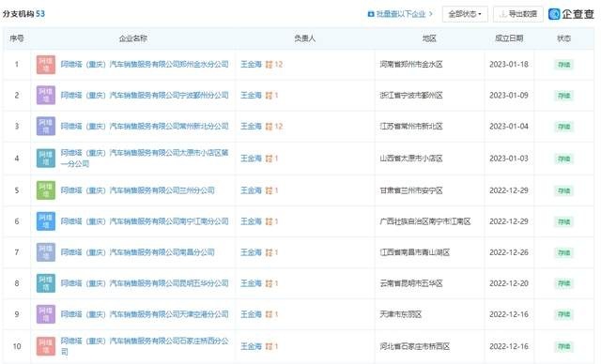Screen dimensions: 601x364
Task: Click logo icon of 南宁江南分公司 row
Action: [46, 221]
